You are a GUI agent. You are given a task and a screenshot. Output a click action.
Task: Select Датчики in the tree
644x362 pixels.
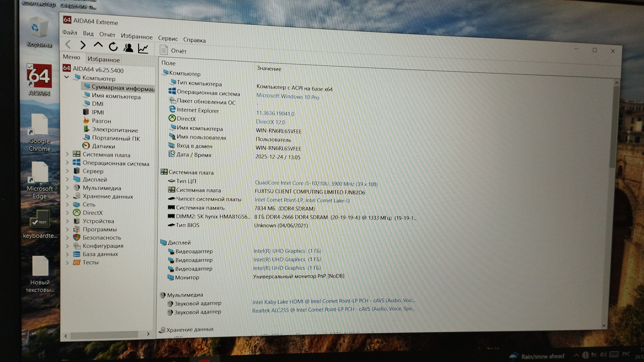pyautogui.click(x=103, y=146)
